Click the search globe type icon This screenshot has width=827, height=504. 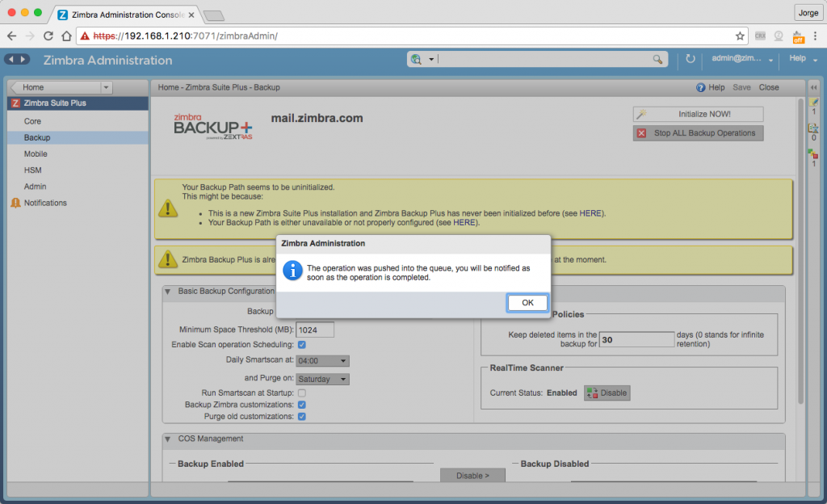pos(416,59)
